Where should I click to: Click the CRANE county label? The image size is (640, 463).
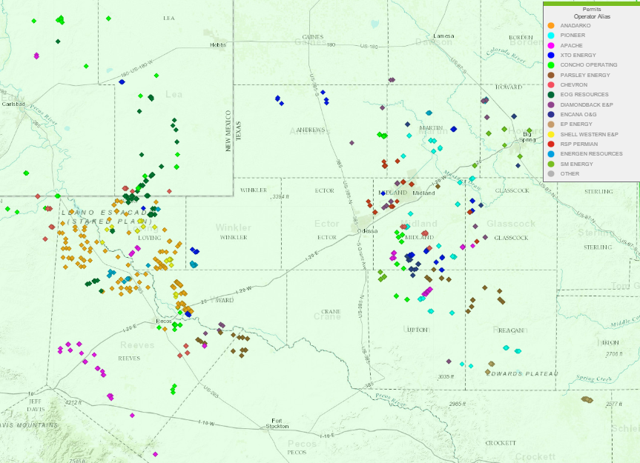331,312
